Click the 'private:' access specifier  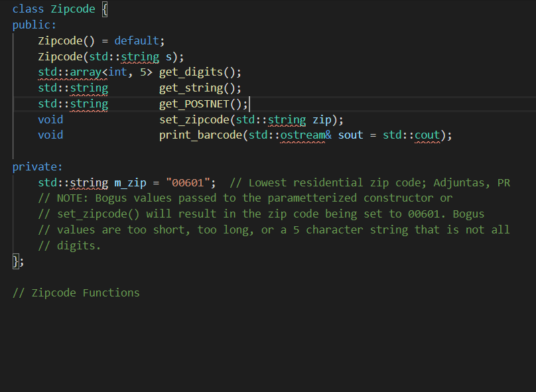point(38,166)
